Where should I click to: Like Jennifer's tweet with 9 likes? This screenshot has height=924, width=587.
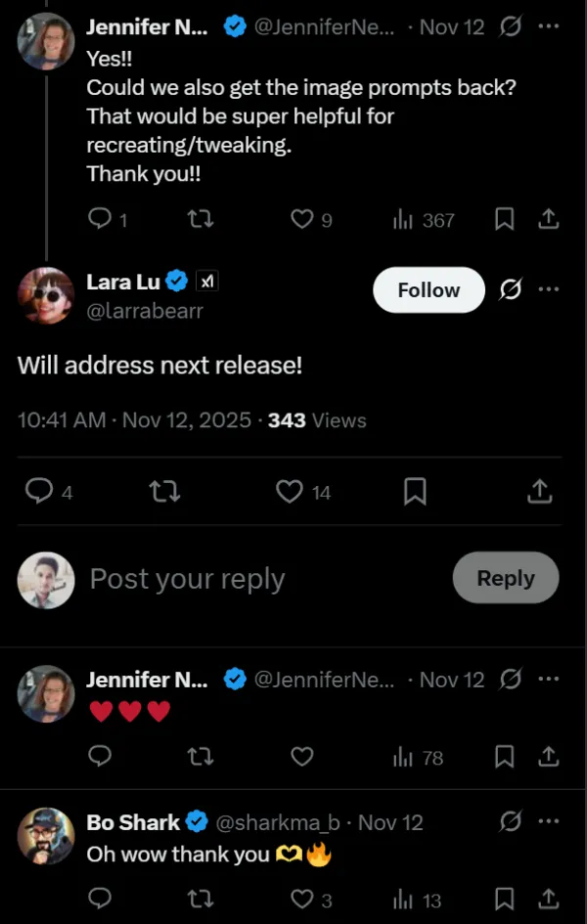[302, 219]
